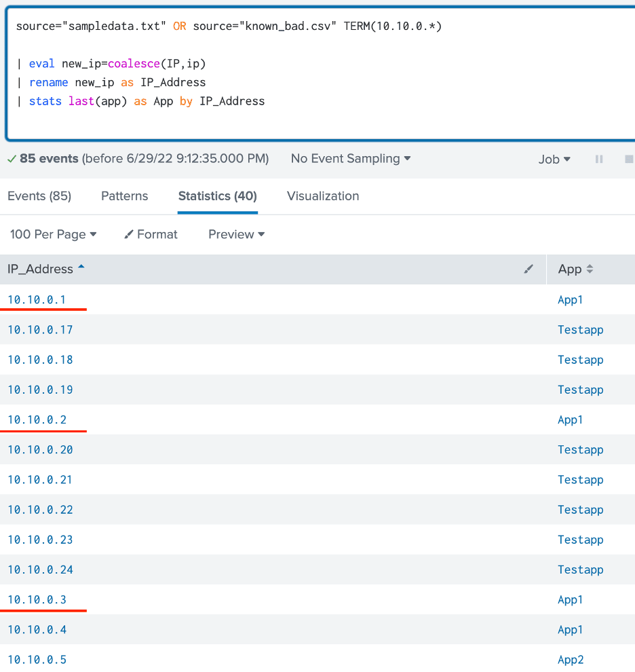
Task: Click Testapp value in the 10.10.0.20 row
Action: tap(580, 450)
